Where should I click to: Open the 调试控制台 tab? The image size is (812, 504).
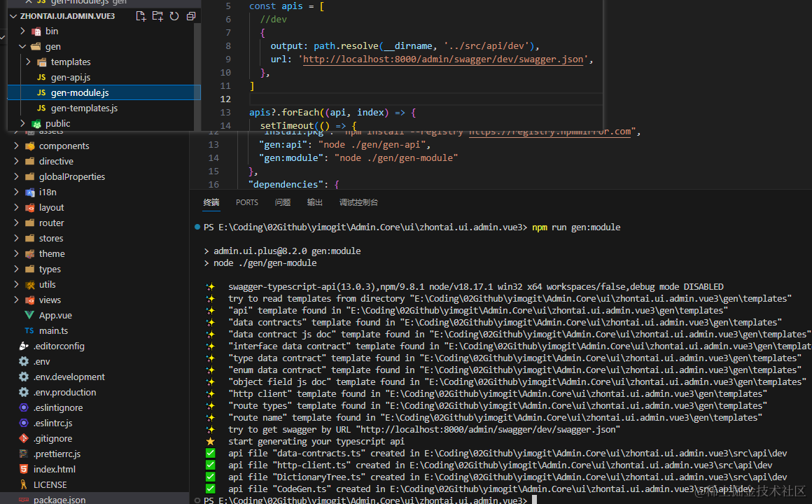click(358, 202)
